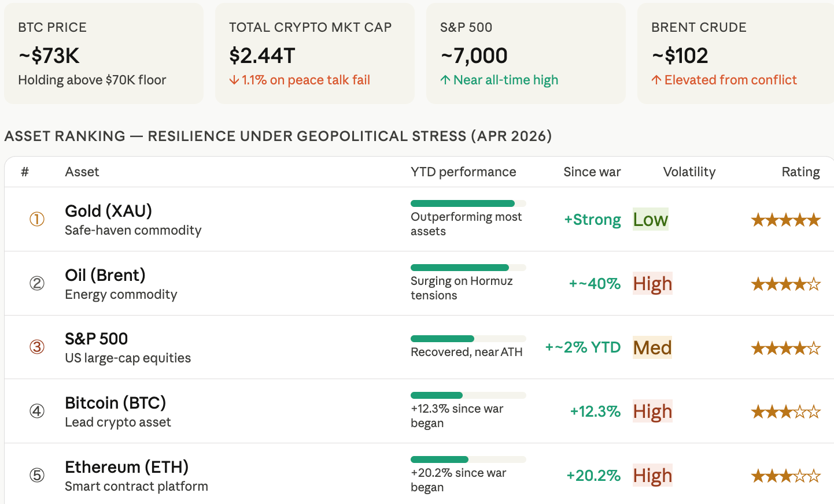
Task: Select the YTD performance column header
Action: coord(463,172)
